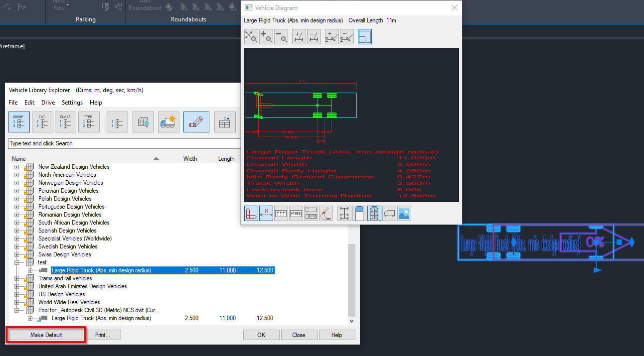The image size is (644, 356).
Task: Open the Settings menu
Action: (x=72, y=103)
